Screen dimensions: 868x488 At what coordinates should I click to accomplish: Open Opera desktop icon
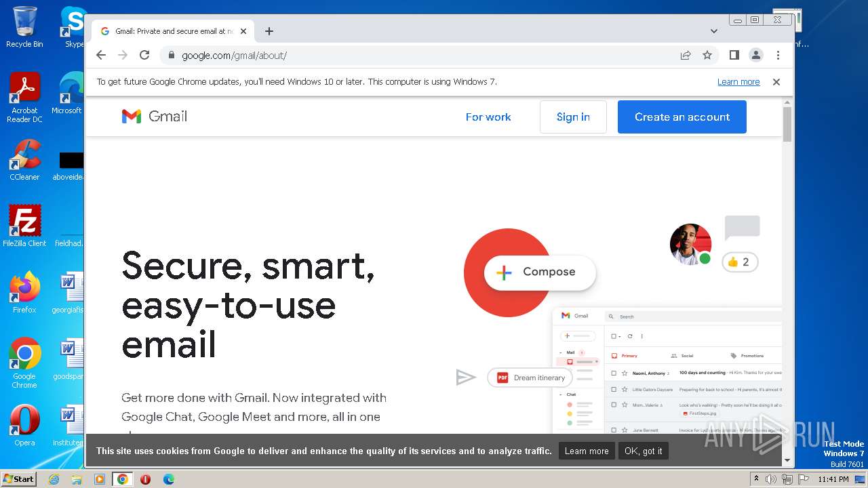[24, 426]
